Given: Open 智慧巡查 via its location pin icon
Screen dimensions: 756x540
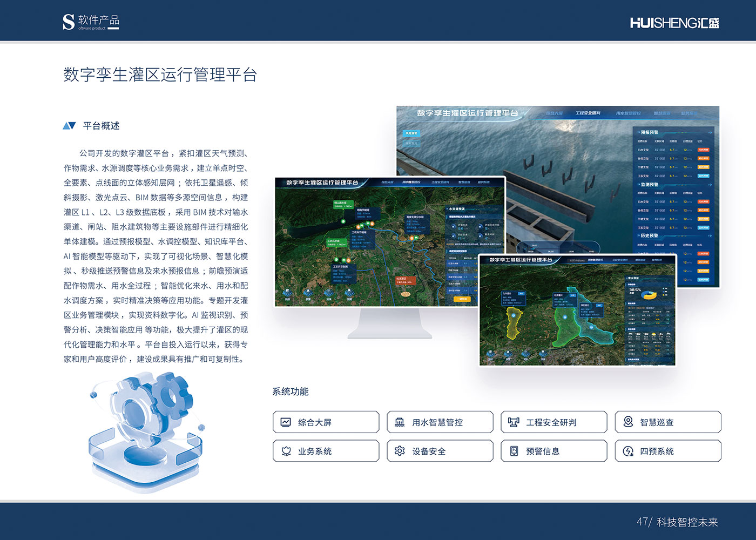Looking at the screenshot, I should 628,422.
